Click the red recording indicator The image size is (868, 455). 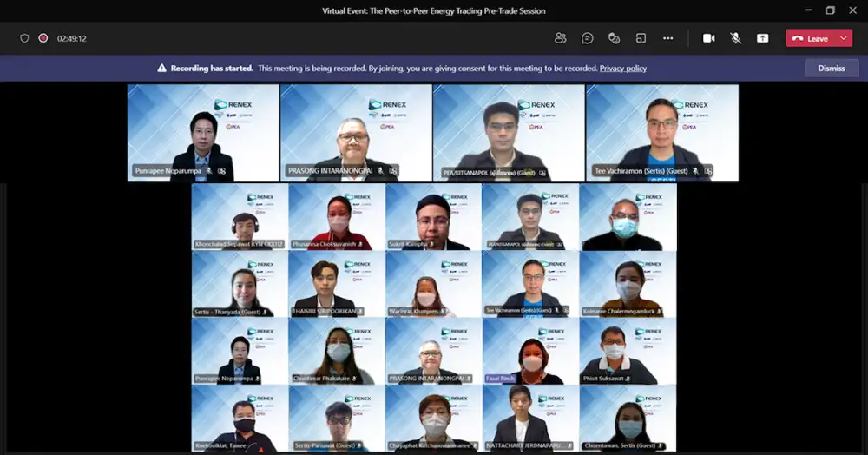click(x=43, y=38)
